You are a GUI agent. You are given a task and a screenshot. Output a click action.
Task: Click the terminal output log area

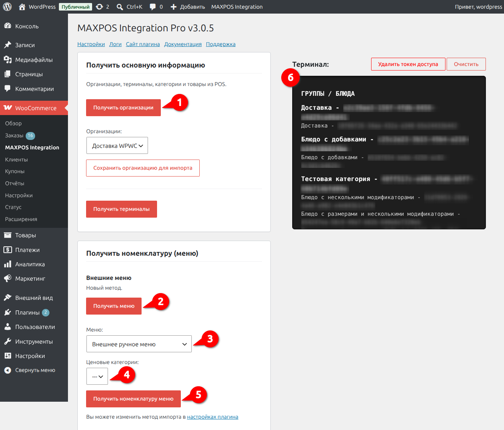coord(389,153)
